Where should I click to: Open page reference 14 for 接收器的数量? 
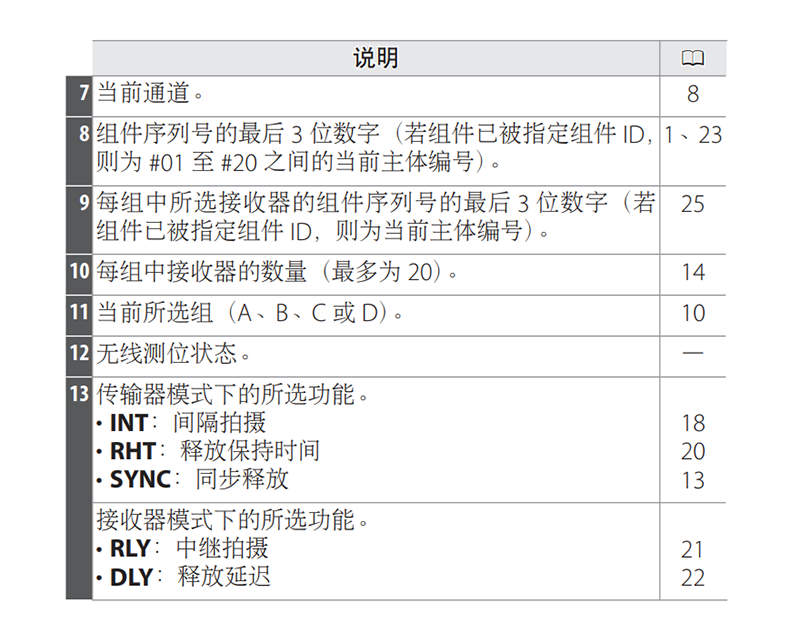pyautogui.click(x=693, y=272)
